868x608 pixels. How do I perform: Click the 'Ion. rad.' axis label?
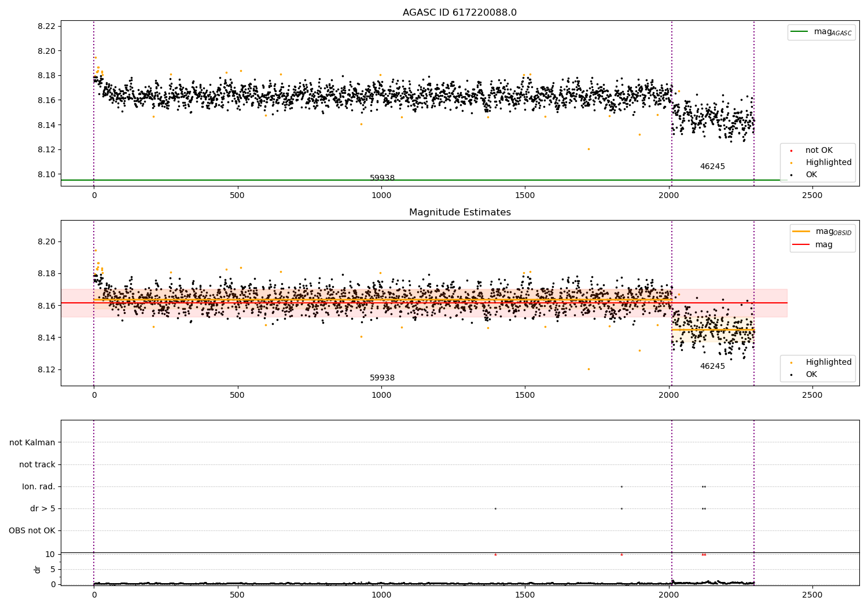click(x=39, y=486)
